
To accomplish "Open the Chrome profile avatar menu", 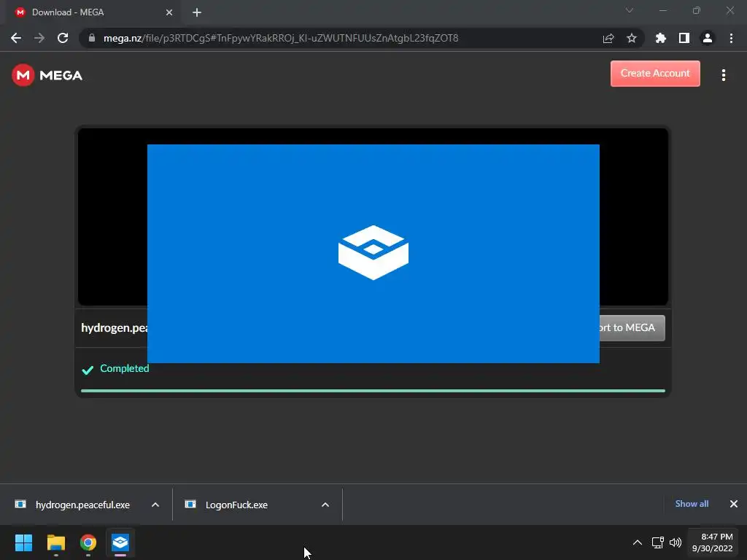I will click(708, 38).
